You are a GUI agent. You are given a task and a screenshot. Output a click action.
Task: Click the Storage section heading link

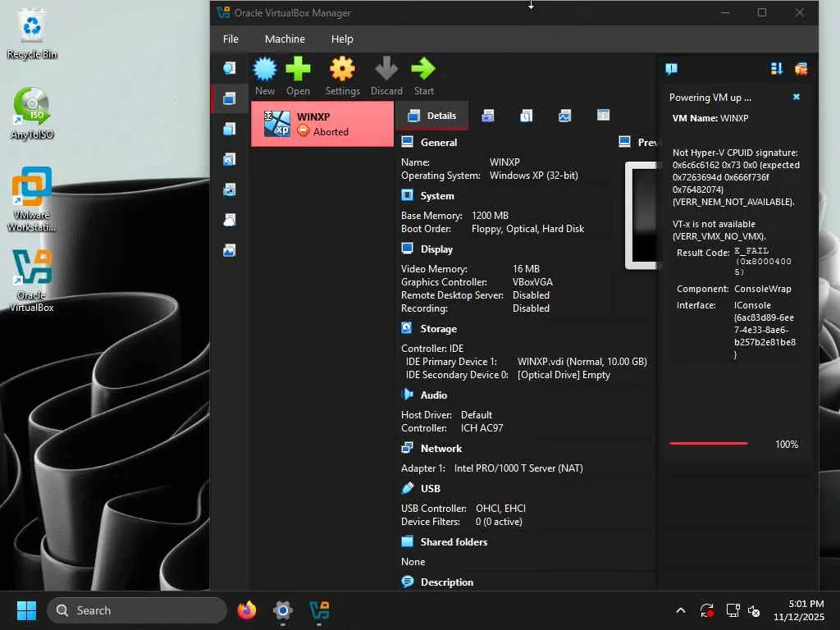click(x=439, y=329)
